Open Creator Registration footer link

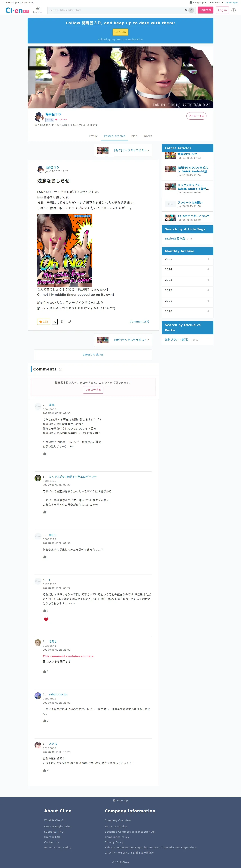tap(58, 826)
